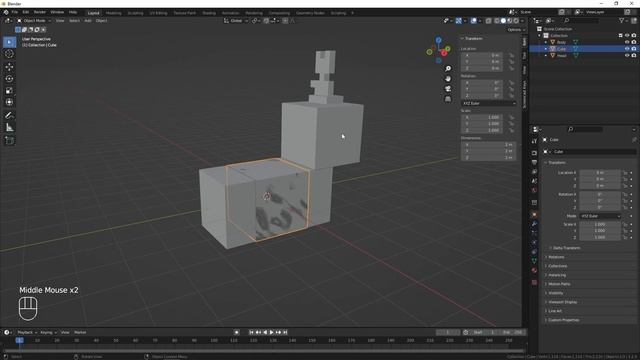Open the Edit menu
640x360 pixels.
click(25, 12)
